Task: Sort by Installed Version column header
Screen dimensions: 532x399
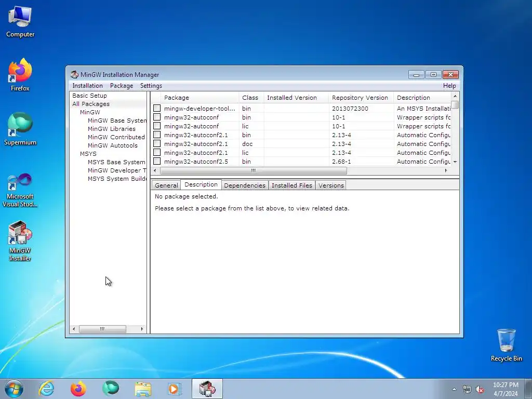Action: (x=296, y=98)
